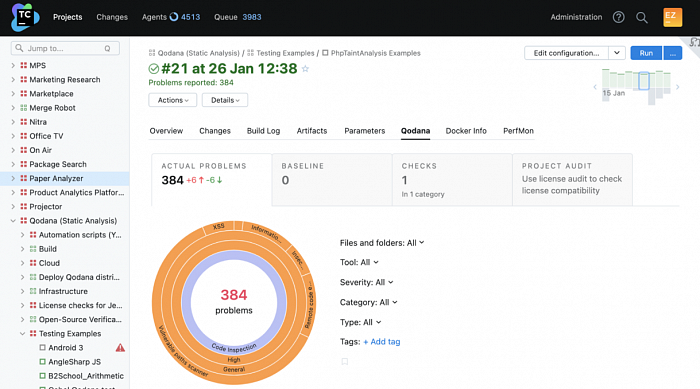Open the EZ user avatar menu
This screenshot has width=700, height=389.
coord(672,17)
